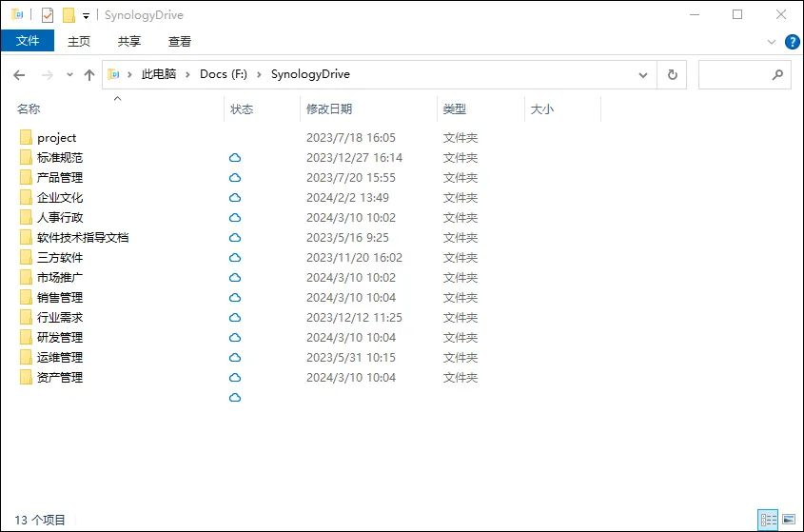The image size is (804, 532).
Task: Switch to the 查看 ribbon tab
Action: pos(180,42)
